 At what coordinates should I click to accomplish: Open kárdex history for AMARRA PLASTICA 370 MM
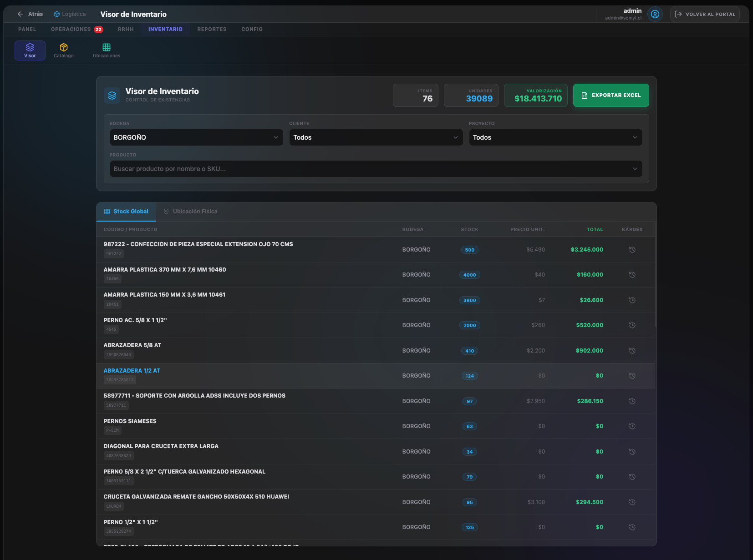(x=632, y=275)
